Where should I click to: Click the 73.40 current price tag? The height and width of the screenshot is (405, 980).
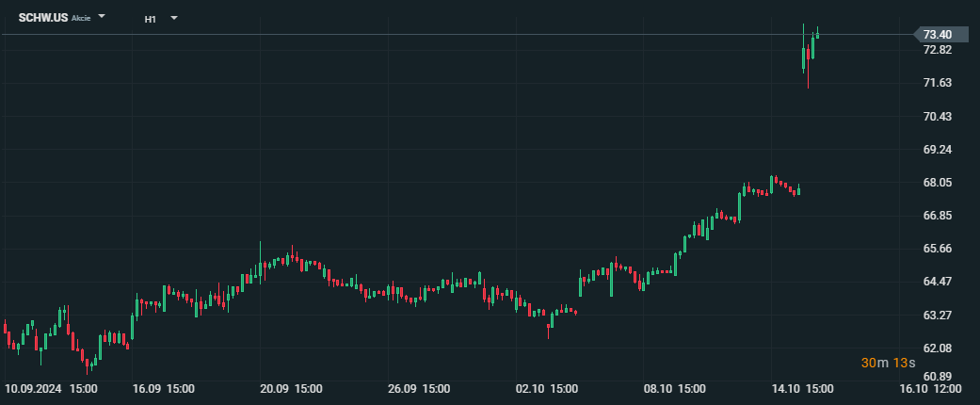point(940,34)
